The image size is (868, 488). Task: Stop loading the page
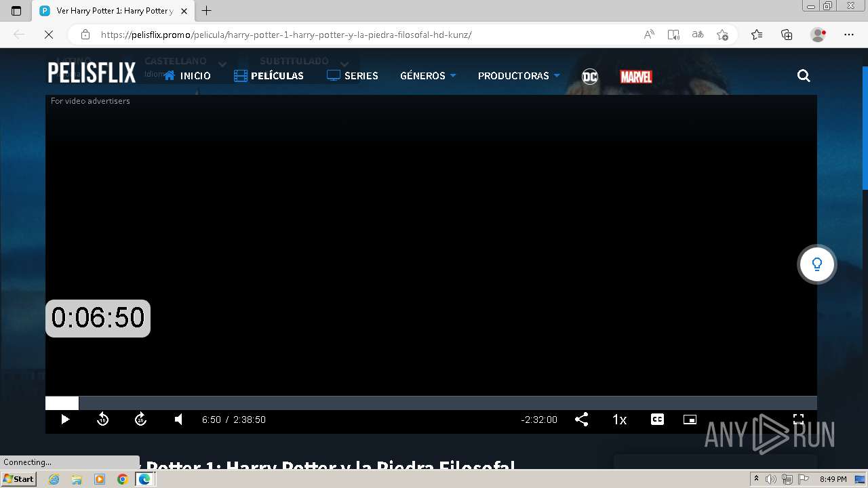click(48, 35)
